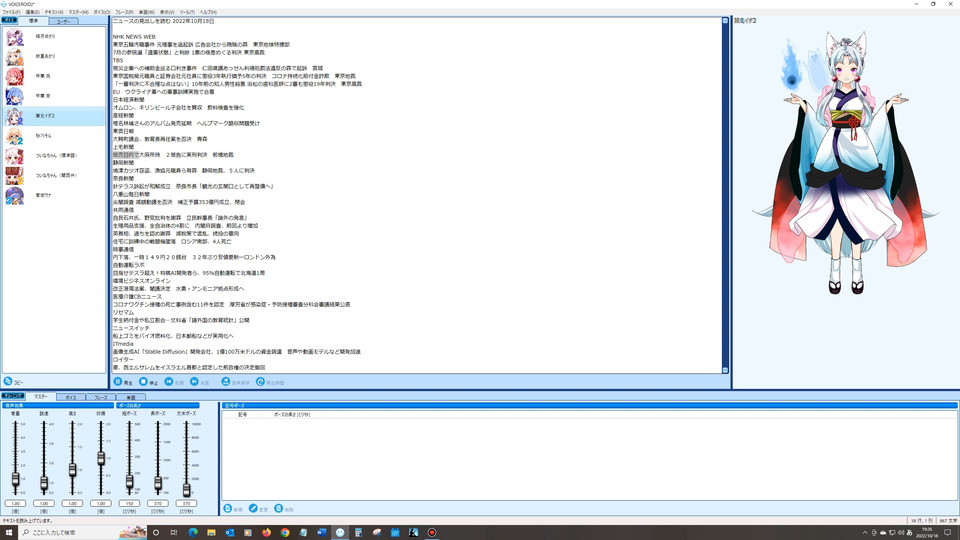Click the 停止 (stop) button icon

click(x=143, y=381)
